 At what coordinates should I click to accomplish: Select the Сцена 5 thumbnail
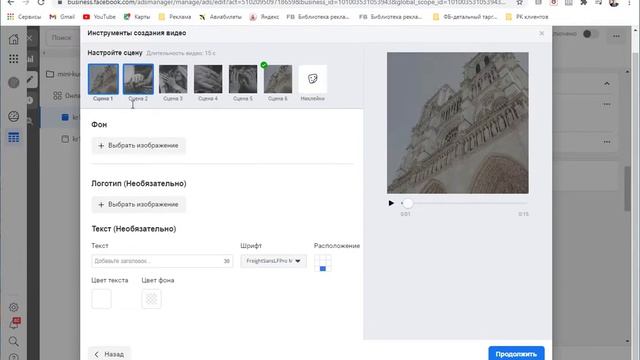tap(243, 79)
